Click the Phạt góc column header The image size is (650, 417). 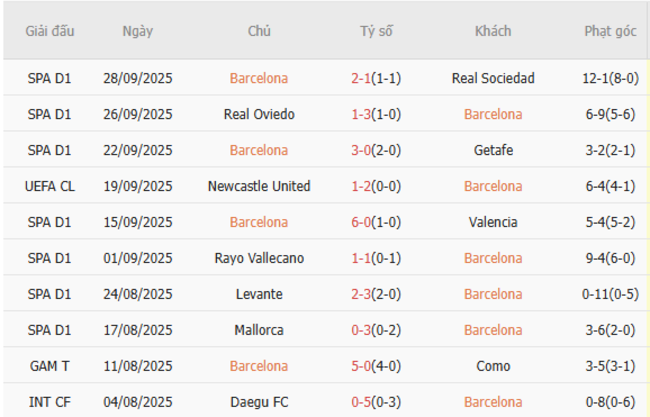(x=610, y=31)
